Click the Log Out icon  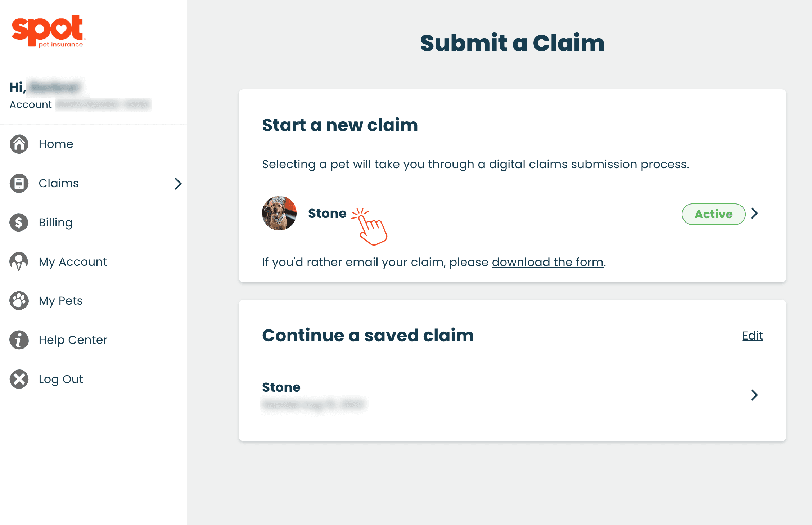click(18, 379)
